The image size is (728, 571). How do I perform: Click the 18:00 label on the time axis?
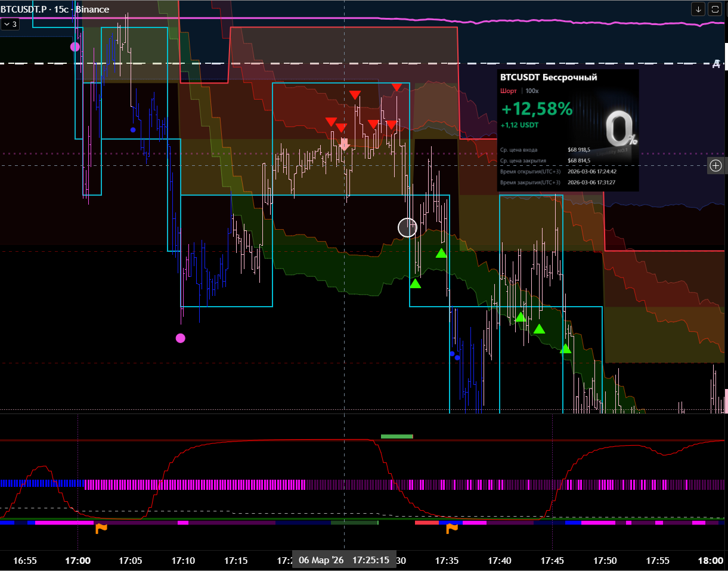click(711, 560)
